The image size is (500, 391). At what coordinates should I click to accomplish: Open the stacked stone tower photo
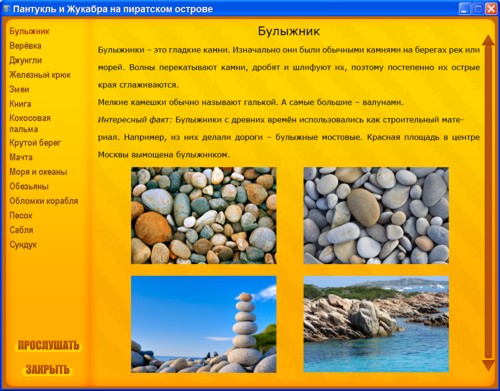point(204,324)
